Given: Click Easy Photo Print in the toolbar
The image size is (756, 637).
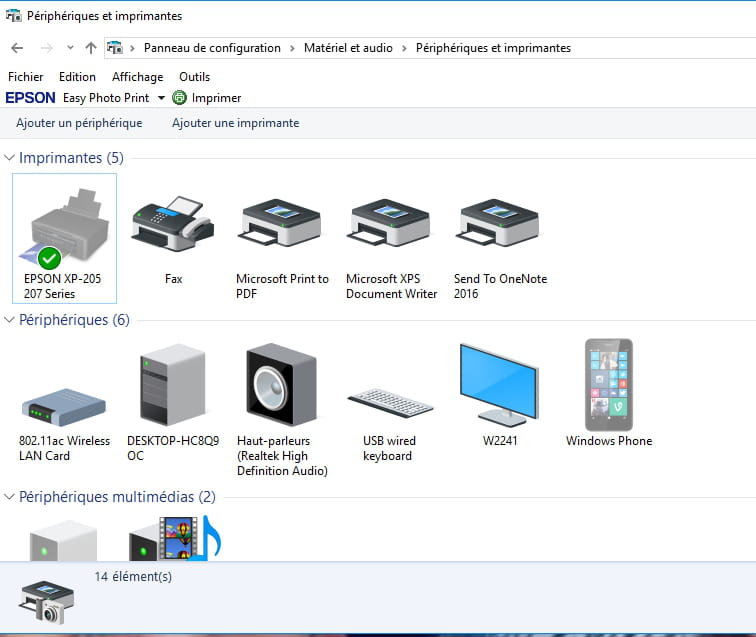Looking at the screenshot, I should [106, 98].
